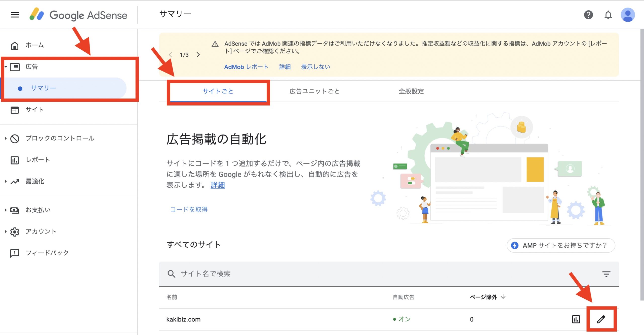644x335 pixels.
Task: Dismiss banner with 表示しない
Action: [315, 67]
